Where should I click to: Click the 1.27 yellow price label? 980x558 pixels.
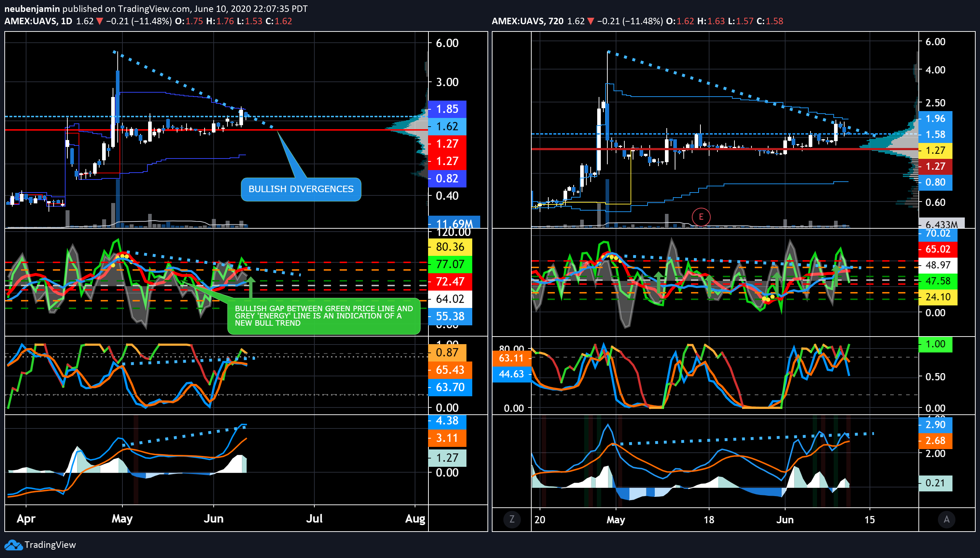point(935,151)
